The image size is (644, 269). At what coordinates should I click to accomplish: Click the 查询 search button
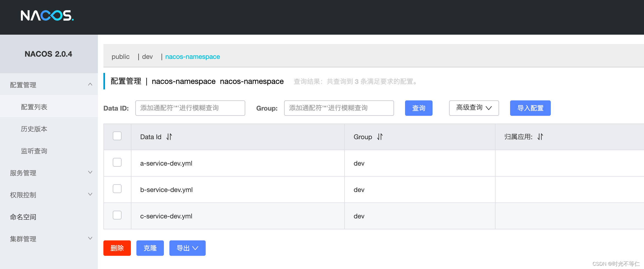click(x=419, y=108)
